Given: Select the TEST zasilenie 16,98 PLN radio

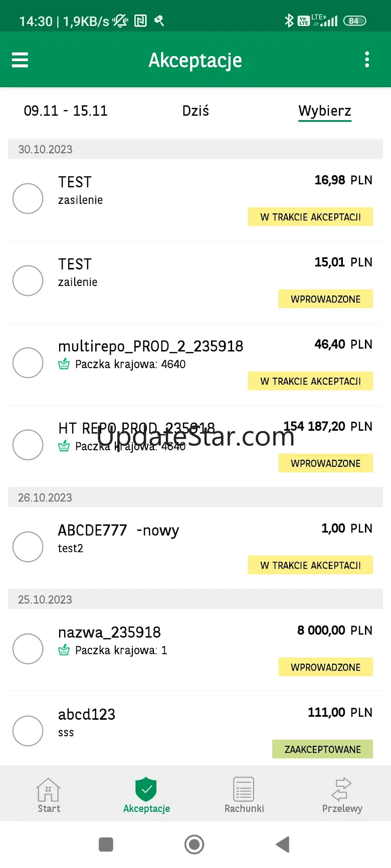Looking at the screenshot, I should pos(28,198).
